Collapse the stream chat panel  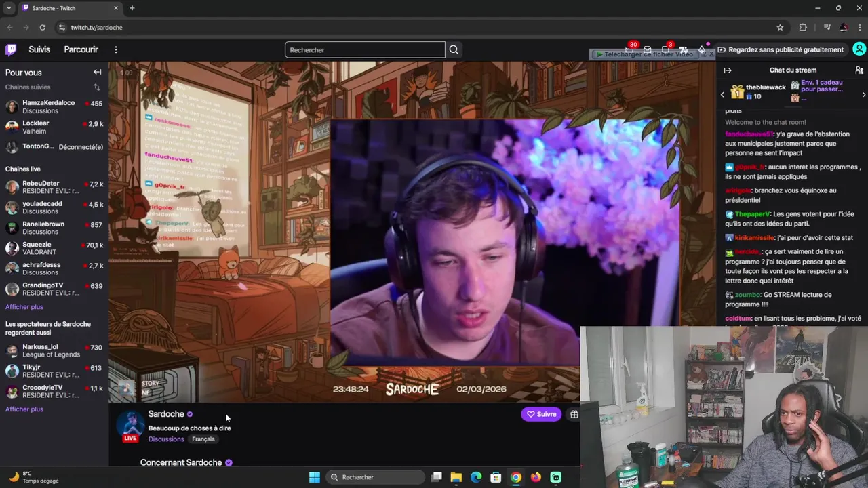tap(728, 70)
